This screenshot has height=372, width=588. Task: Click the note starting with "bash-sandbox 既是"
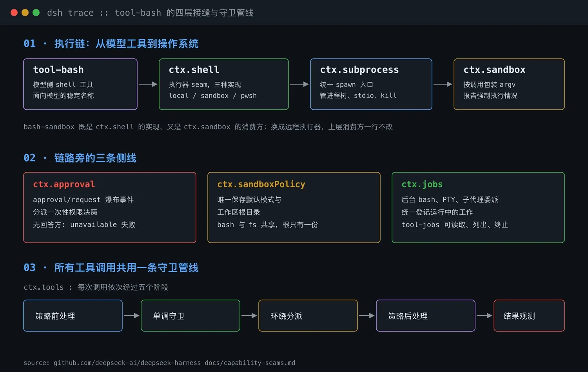click(x=208, y=127)
